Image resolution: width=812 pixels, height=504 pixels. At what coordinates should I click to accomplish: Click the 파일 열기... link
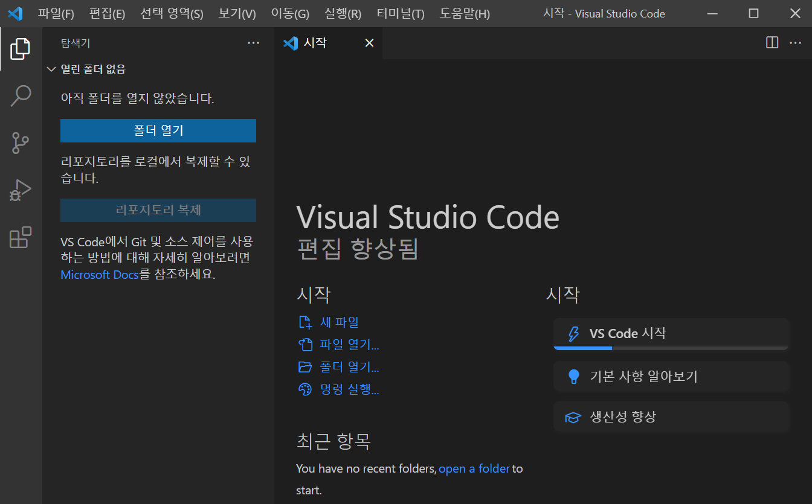[x=349, y=345]
